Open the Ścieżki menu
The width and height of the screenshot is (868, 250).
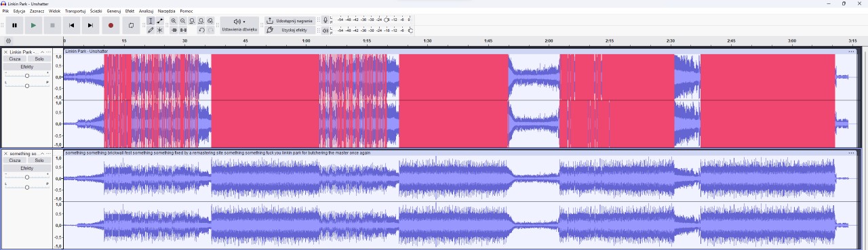coord(96,11)
